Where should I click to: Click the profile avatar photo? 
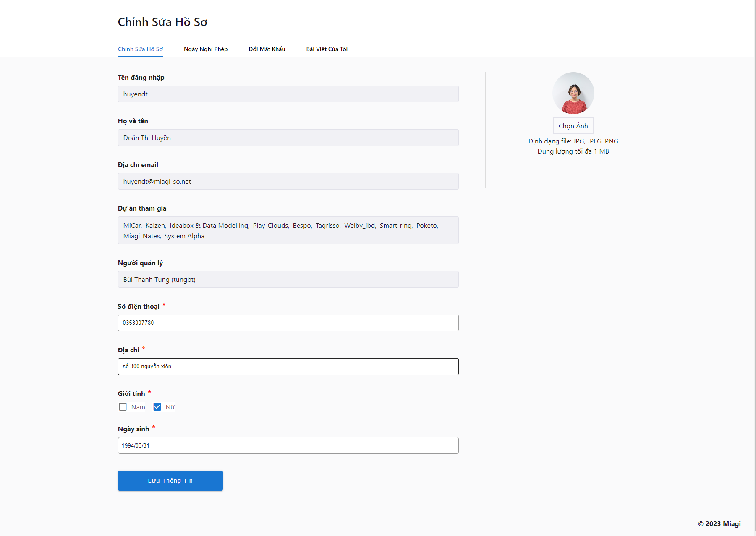tap(573, 93)
